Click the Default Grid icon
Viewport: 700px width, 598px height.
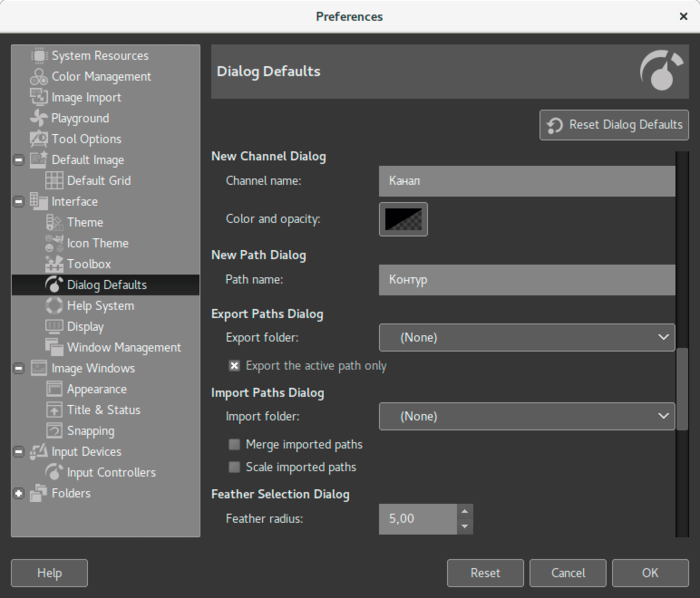tap(54, 181)
